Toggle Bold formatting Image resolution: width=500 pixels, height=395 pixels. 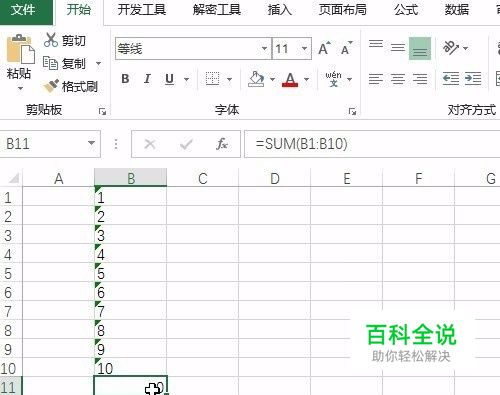[x=125, y=79]
